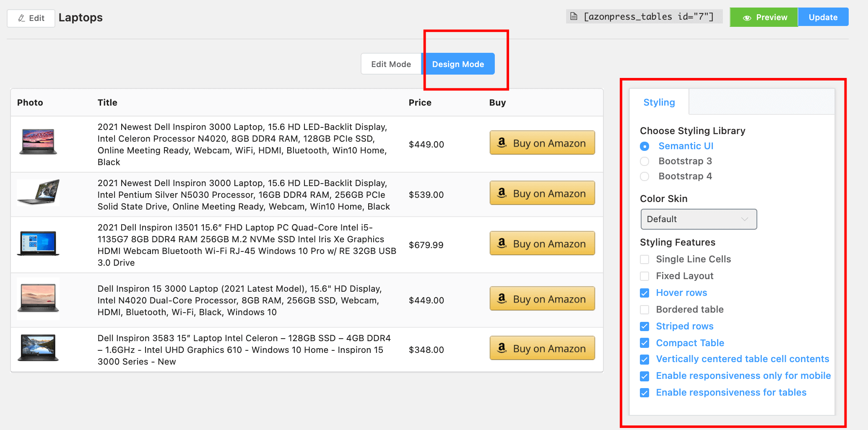Open the Color Skin Default dropdown

(699, 219)
